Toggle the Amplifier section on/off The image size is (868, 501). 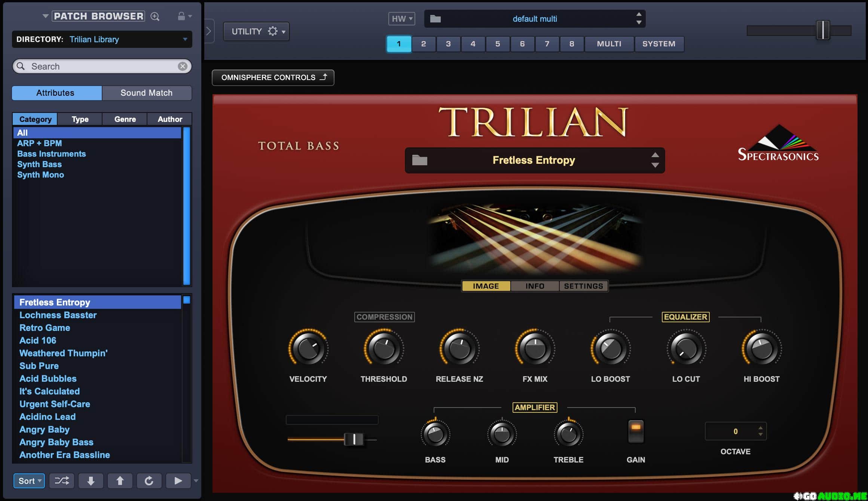(535, 408)
